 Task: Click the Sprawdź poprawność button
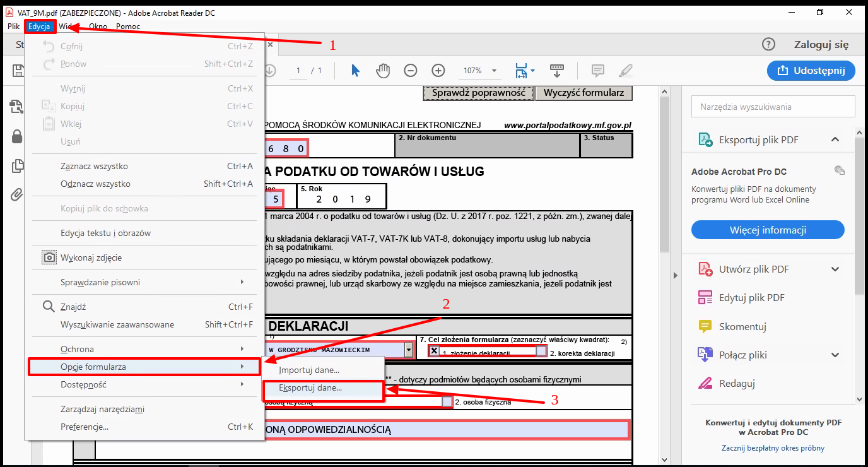(479, 93)
